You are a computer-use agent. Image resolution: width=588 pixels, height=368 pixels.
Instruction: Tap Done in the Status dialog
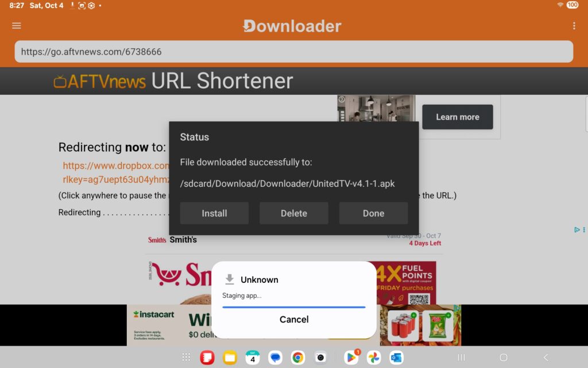373,213
